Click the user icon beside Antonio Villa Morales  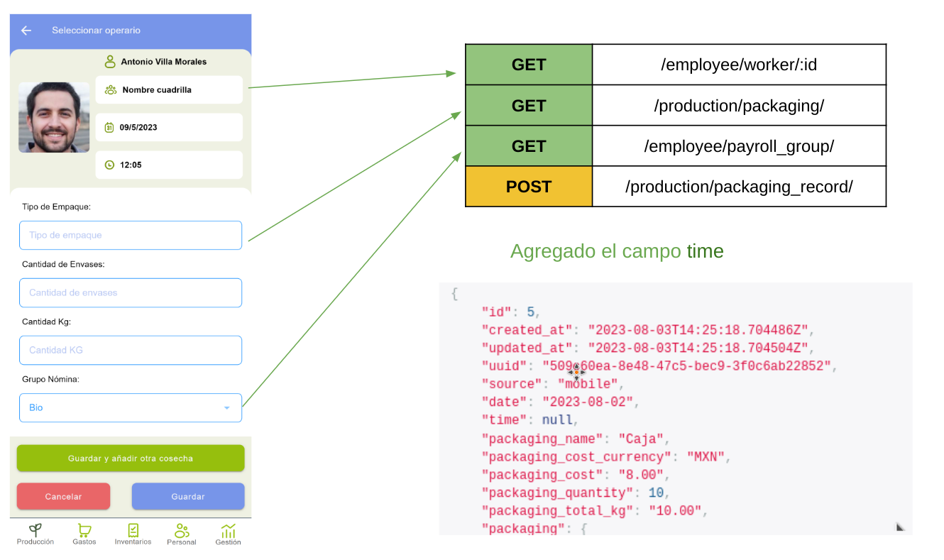[110, 62]
